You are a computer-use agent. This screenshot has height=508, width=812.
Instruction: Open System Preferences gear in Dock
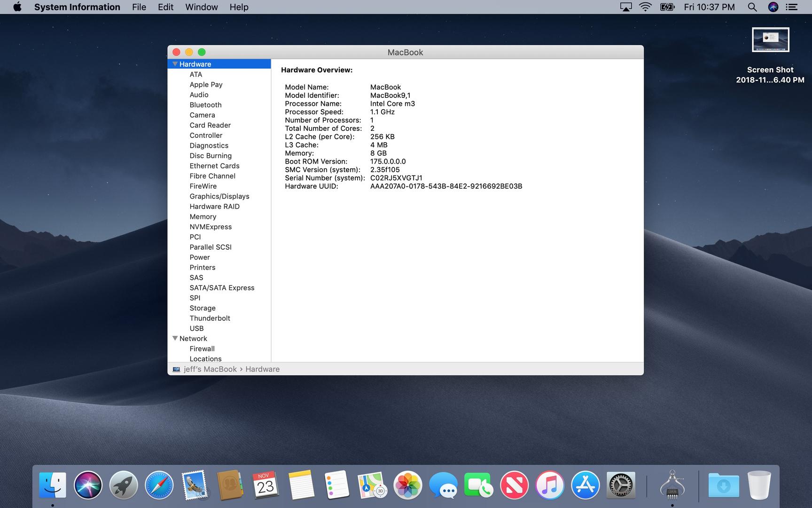click(620, 485)
